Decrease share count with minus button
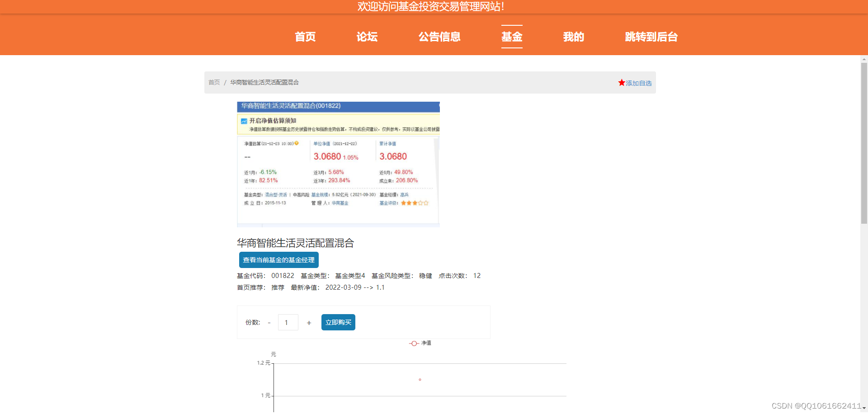Viewport: 868px width, 414px height. (x=269, y=323)
